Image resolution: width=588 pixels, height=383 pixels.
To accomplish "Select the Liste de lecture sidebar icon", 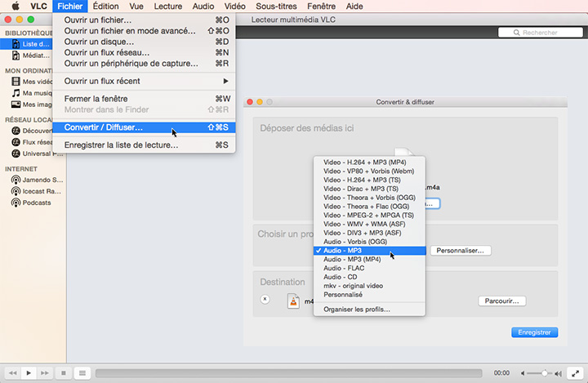I will tap(16, 44).
